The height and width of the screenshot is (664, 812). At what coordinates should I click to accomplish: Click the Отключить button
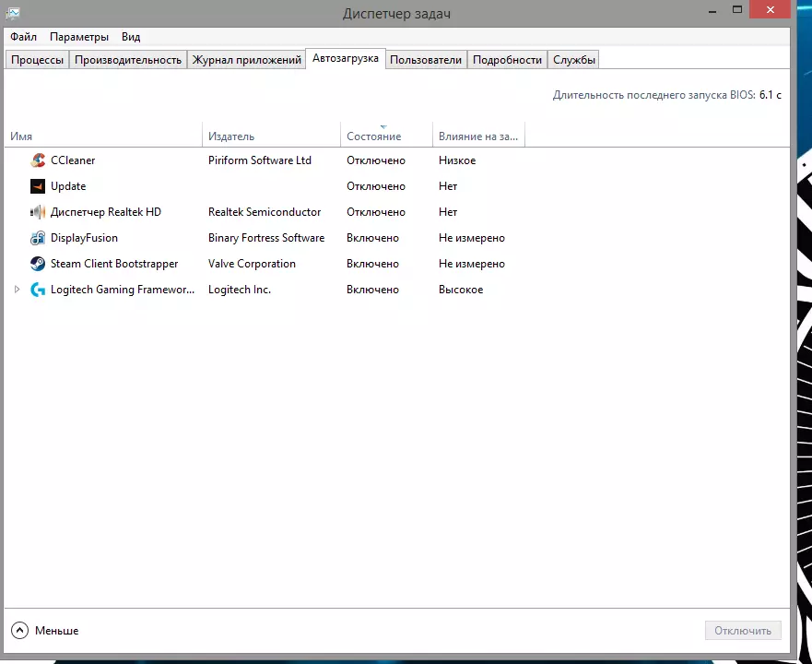(743, 630)
